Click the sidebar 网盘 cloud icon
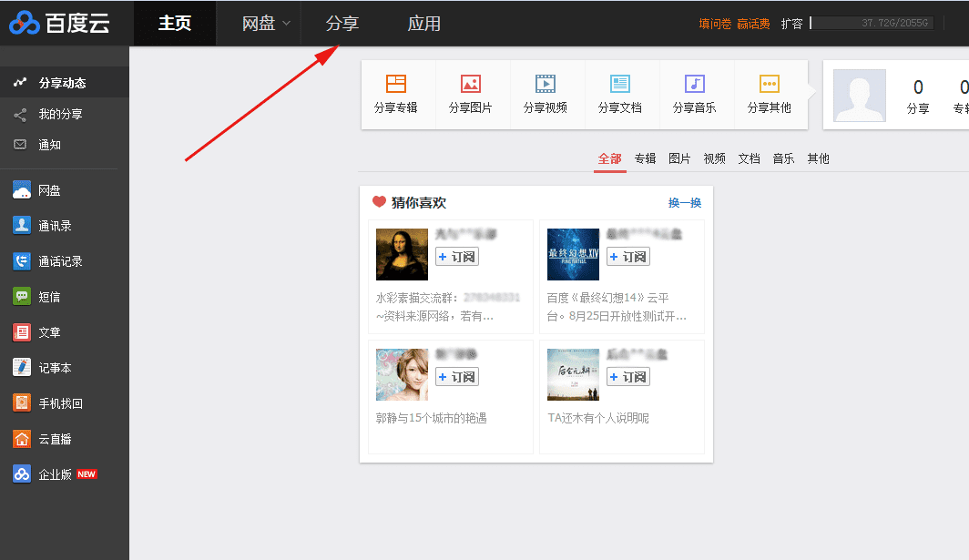The width and height of the screenshot is (969, 560). click(x=22, y=189)
